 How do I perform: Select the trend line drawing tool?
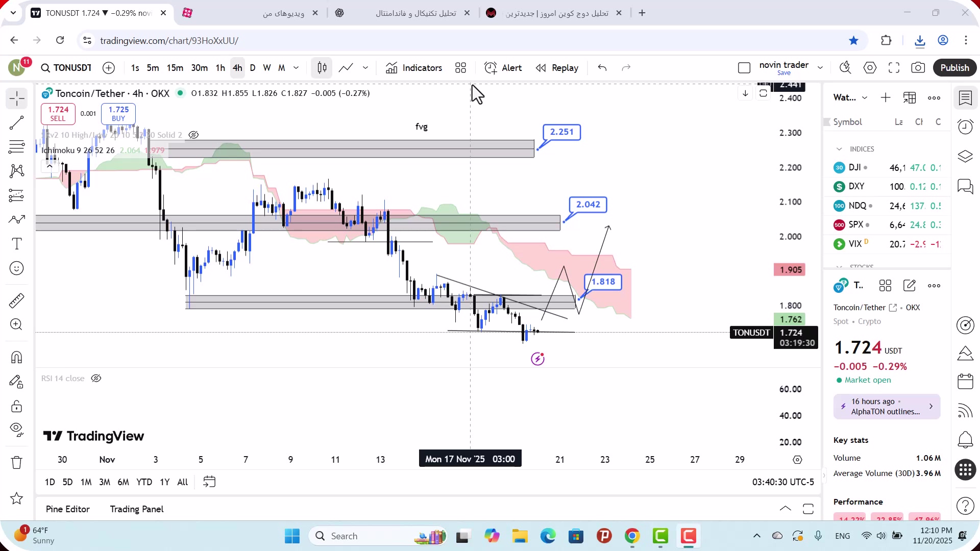17,122
